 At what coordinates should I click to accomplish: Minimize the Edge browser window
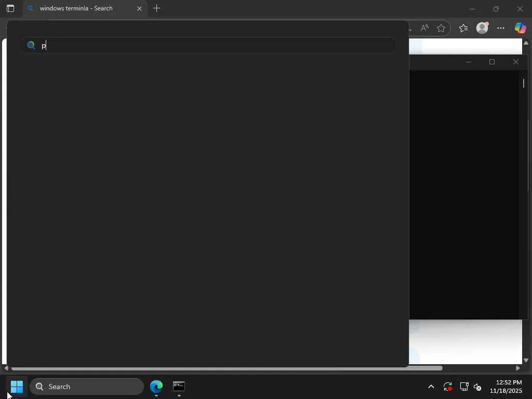coord(472,9)
